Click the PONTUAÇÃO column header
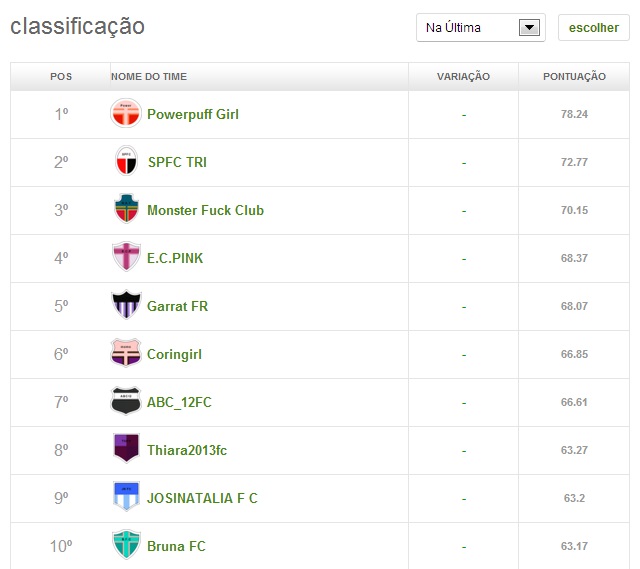Image resolution: width=640 pixels, height=569 pixels. [x=574, y=77]
